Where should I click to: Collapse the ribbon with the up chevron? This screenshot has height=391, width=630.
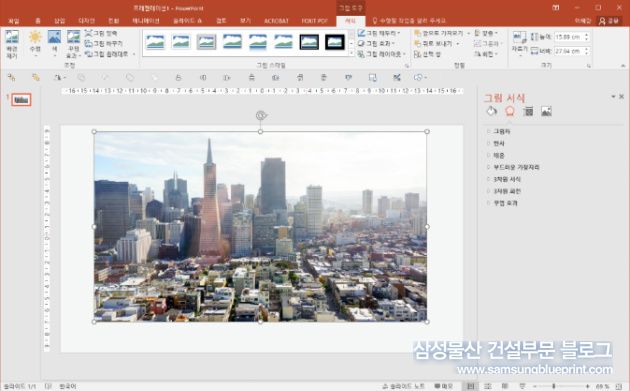623,66
